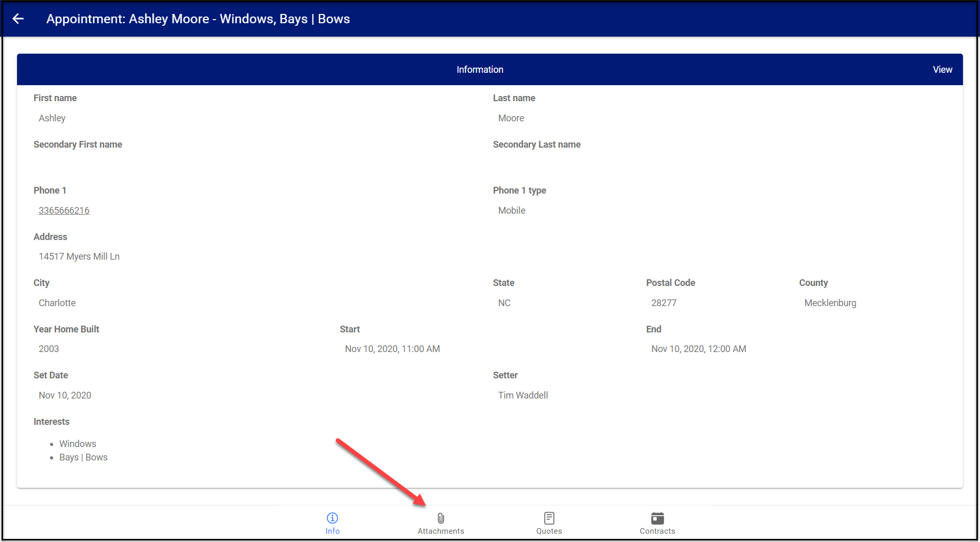Switch to the Contracts tab label

tap(658, 531)
